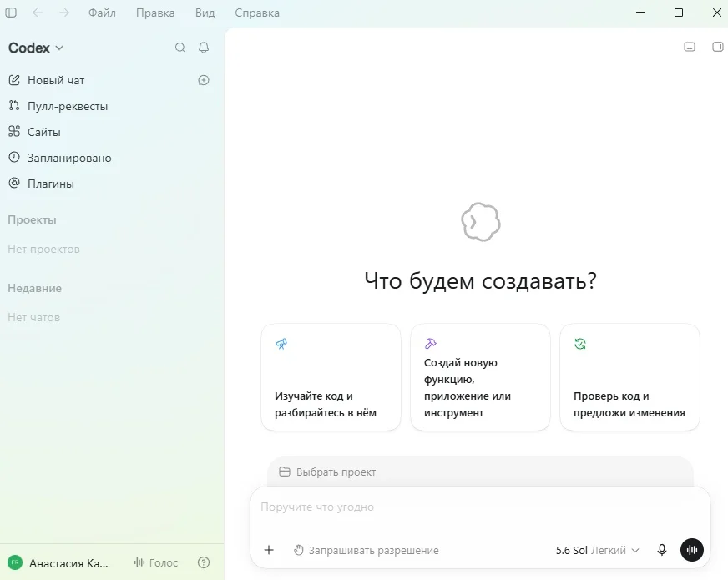Toggle the sidebar panel icon
This screenshot has width=728, height=580.
pos(11,13)
